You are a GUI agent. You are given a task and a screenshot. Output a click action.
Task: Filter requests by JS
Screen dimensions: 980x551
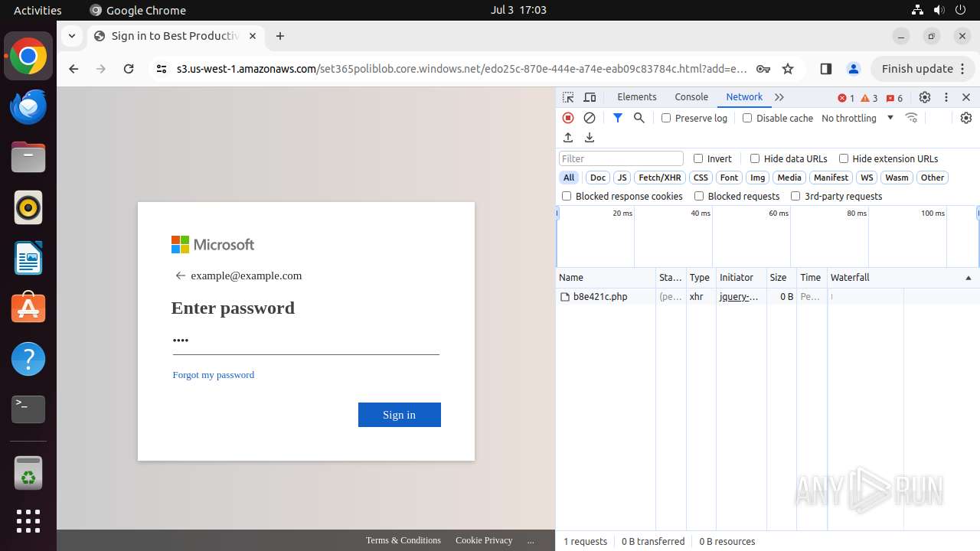point(622,178)
